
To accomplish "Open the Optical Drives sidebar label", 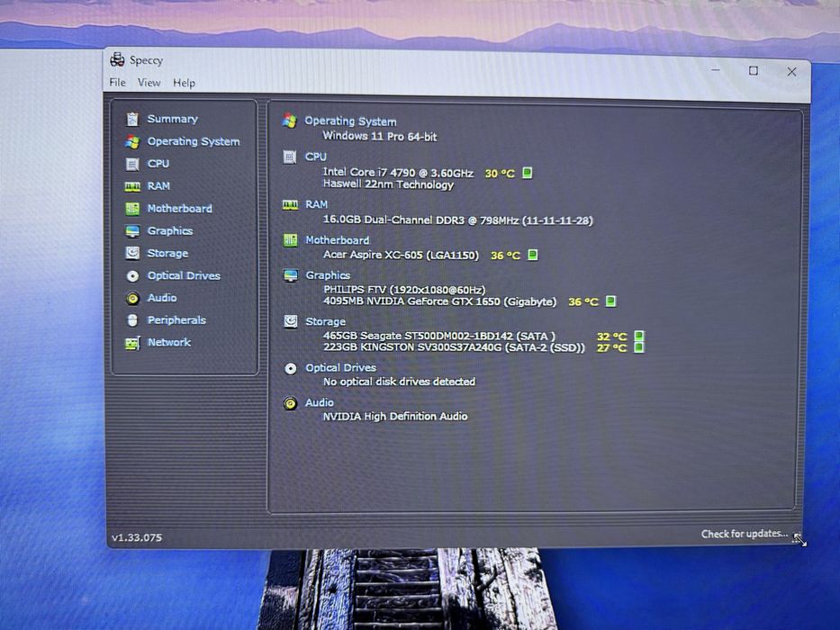I will [x=184, y=275].
